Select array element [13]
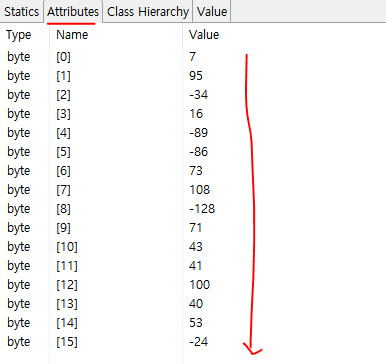 [67, 304]
